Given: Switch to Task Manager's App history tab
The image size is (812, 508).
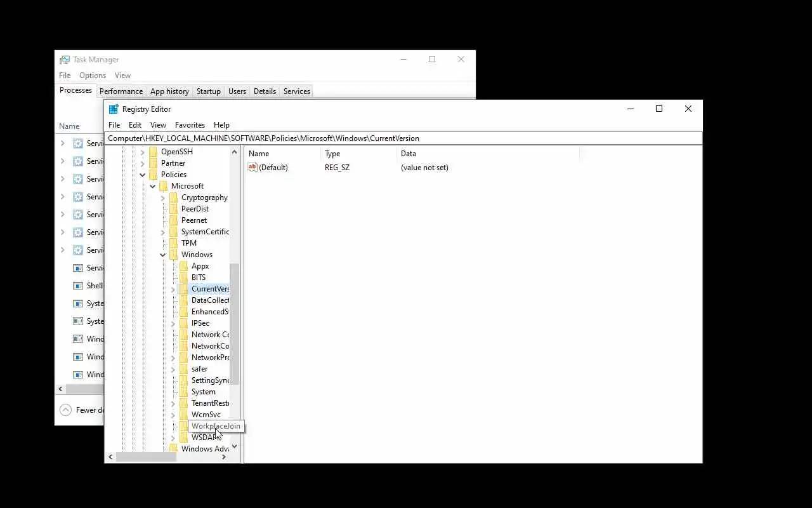Looking at the screenshot, I should coord(169,91).
